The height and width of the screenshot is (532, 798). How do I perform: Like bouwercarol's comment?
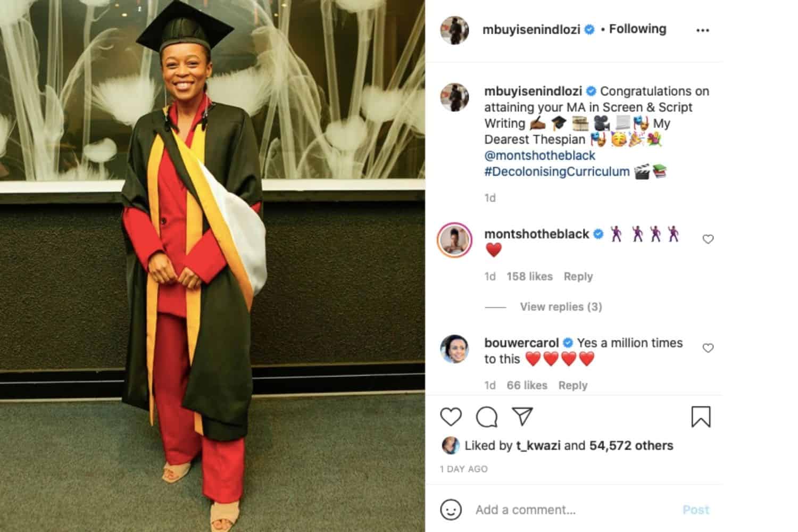pyautogui.click(x=708, y=348)
